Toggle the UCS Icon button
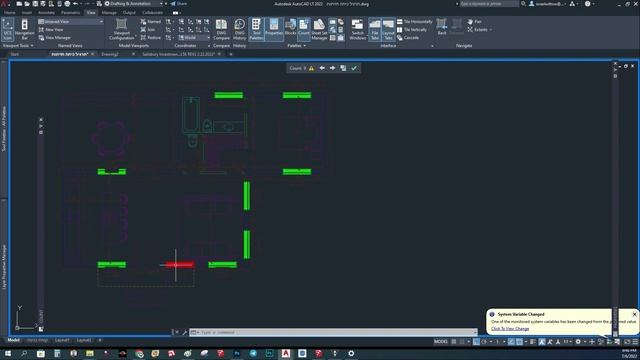This screenshot has width=640, height=360. (7, 29)
